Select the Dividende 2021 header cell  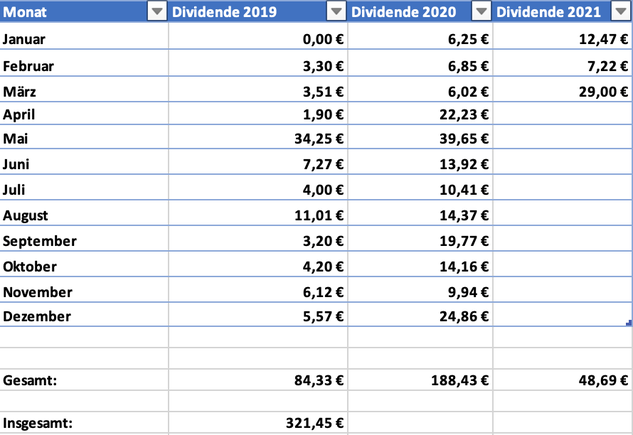click(562, 11)
